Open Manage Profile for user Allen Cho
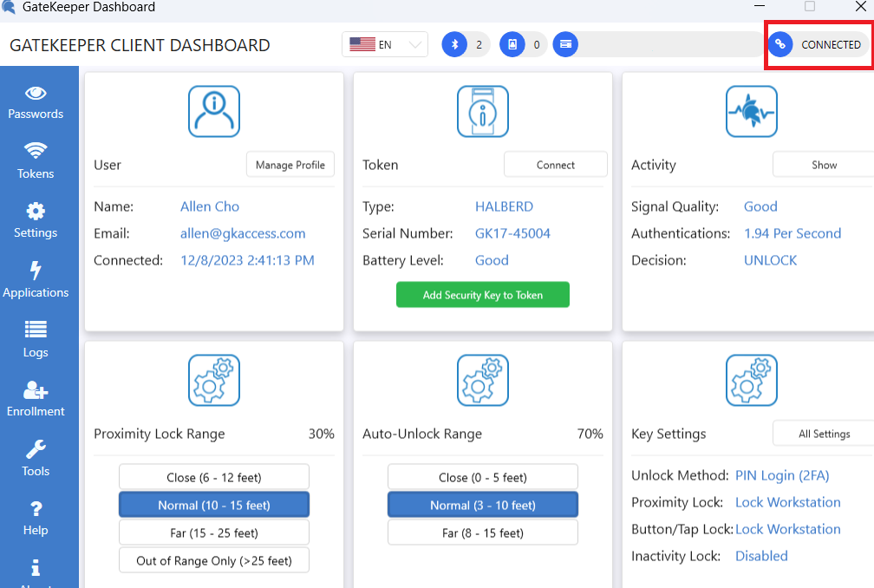Viewport: 874px width, 588px height. point(290,164)
